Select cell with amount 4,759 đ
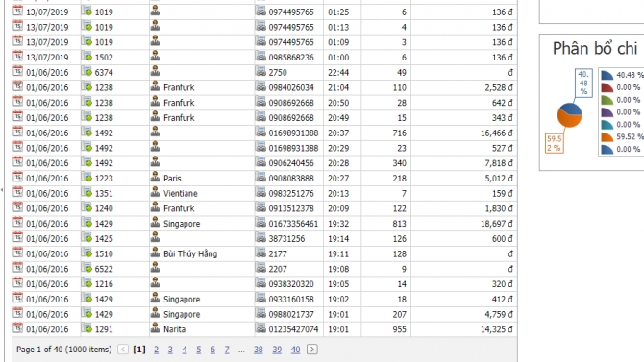644x362 pixels. tap(464, 314)
